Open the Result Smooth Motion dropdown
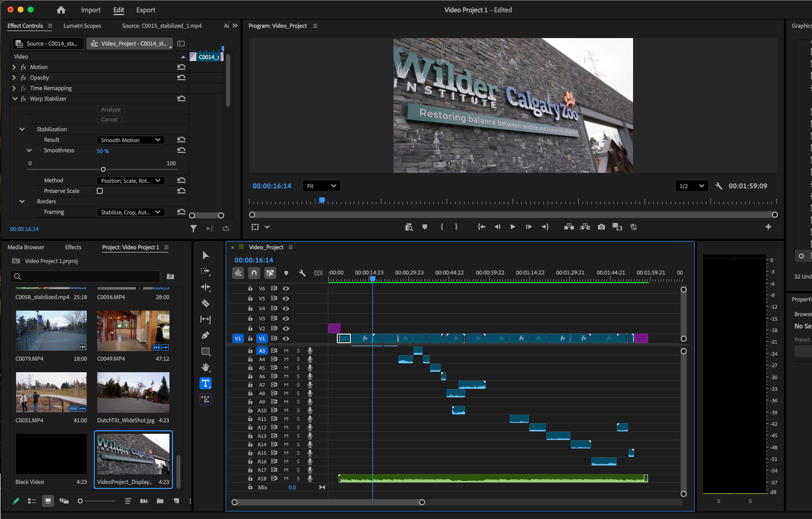 coord(130,140)
